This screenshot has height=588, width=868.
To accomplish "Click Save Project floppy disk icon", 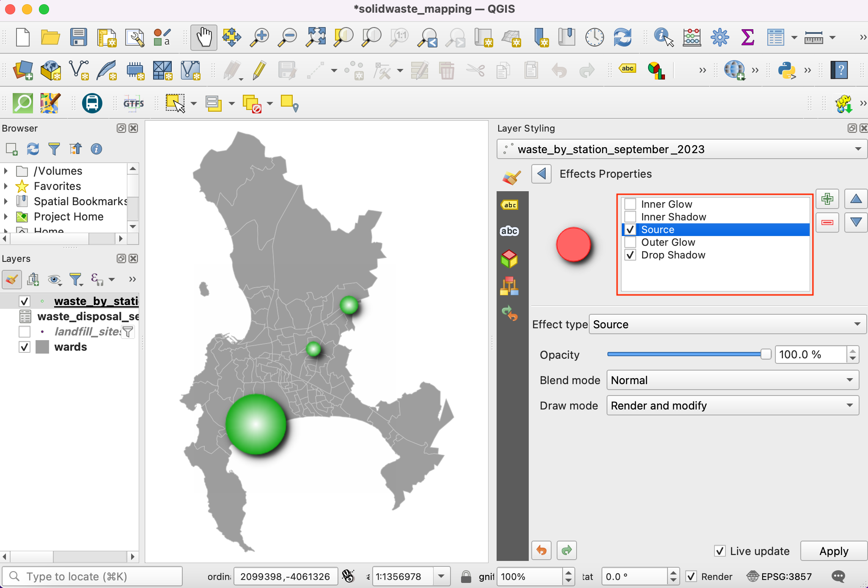I will (78, 37).
